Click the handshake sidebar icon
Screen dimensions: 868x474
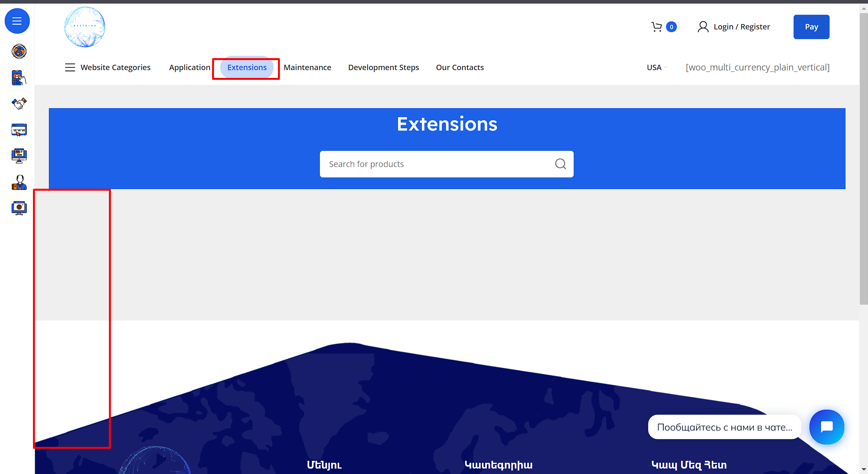(19, 103)
